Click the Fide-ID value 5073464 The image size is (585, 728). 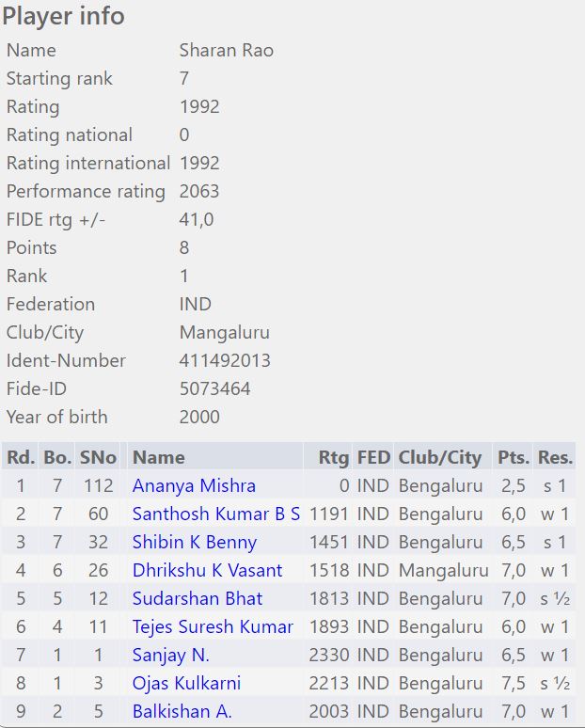point(214,388)
